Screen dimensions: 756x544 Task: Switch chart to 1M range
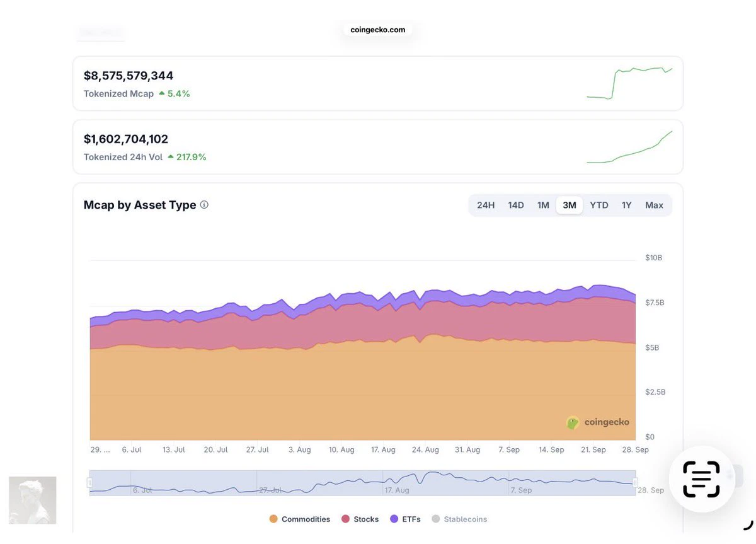(x=543, y=205)
